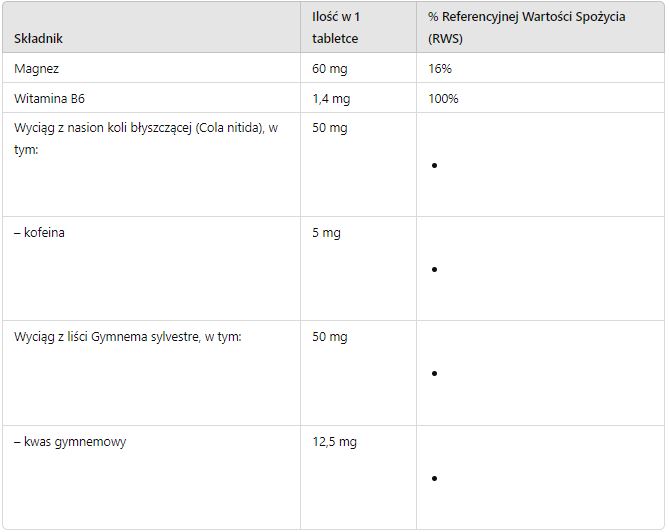Click the 50 mg amount for Gymnema sylvestre

click(330, 337)
